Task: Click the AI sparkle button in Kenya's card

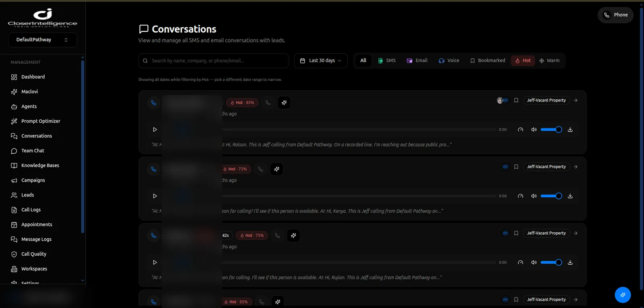Action: 277,169
